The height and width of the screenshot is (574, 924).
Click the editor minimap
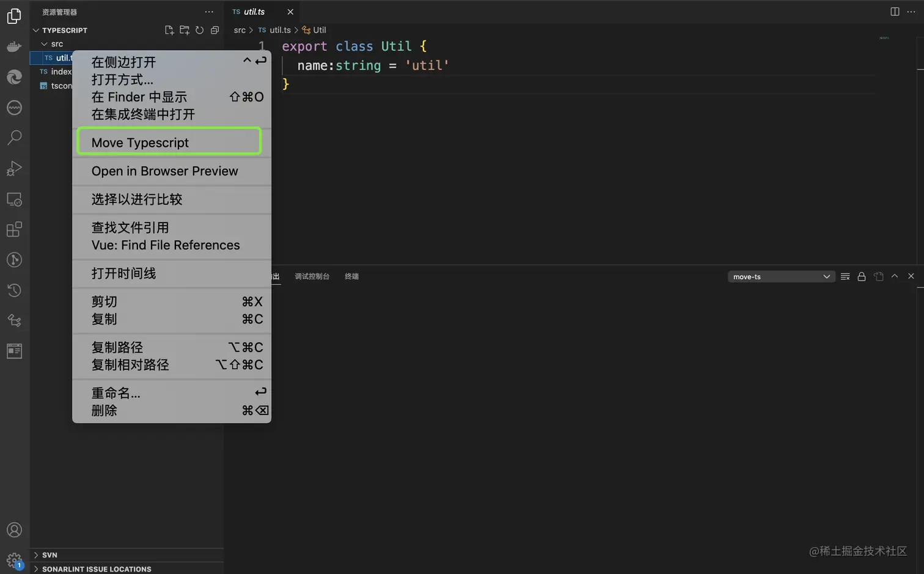pos(884,38)
